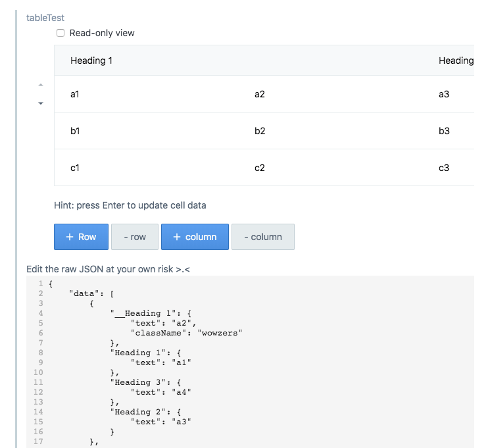
Task: Remove a row with - row button
Action: [135, 237]
